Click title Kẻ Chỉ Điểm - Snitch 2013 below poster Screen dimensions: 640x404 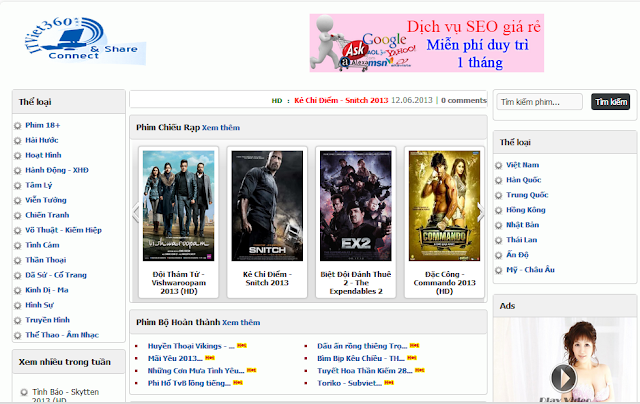pyautogui.click(x=267, y=279)
